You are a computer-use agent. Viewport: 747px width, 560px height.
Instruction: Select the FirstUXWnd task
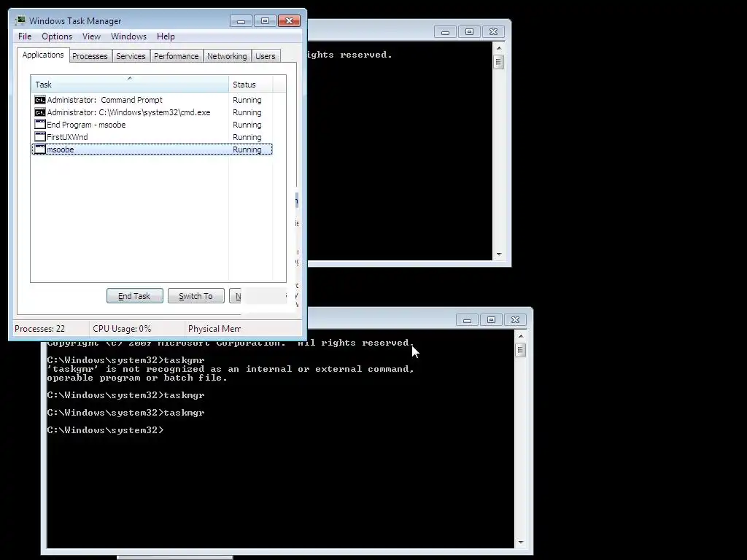(x=152, y=137)
